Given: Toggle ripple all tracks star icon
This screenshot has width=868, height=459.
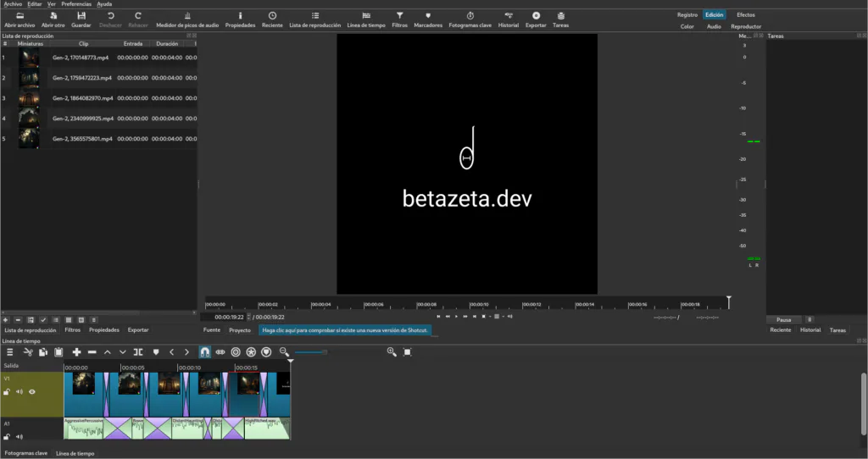Looking at the screenshot, I should (x=251, y=351).
